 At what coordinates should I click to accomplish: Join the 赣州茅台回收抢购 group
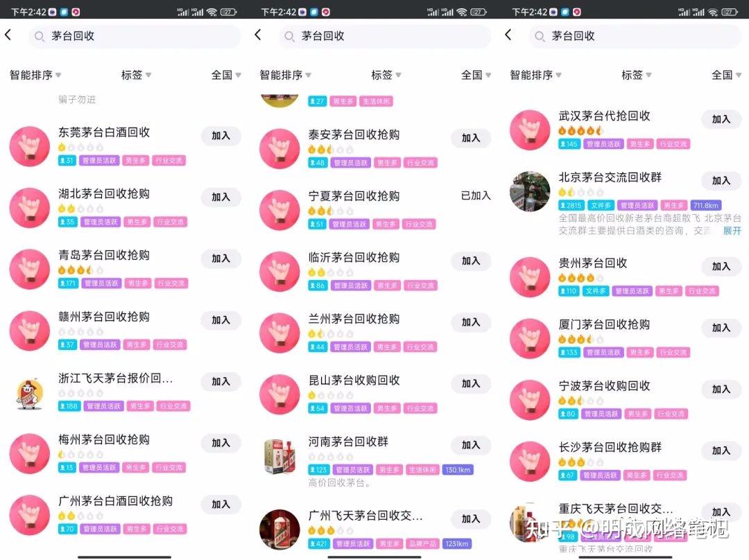[221, 320]
